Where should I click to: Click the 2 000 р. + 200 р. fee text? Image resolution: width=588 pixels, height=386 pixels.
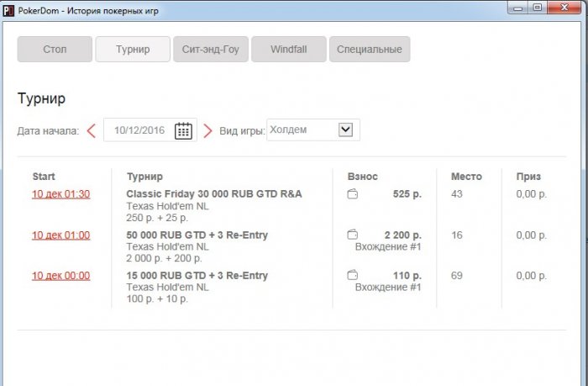click(165, 258)
